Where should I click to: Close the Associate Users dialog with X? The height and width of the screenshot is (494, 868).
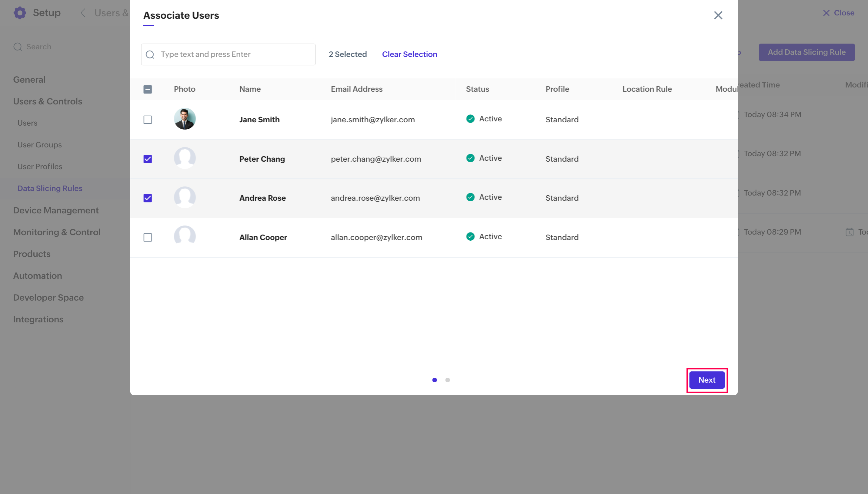pos(718,15)
